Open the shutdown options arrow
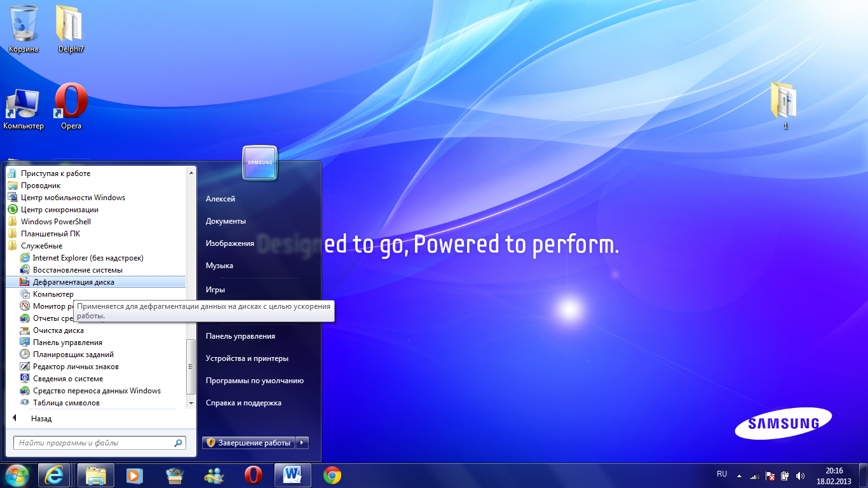The width and height of the screenshot is (868, 488). (302, 443)
